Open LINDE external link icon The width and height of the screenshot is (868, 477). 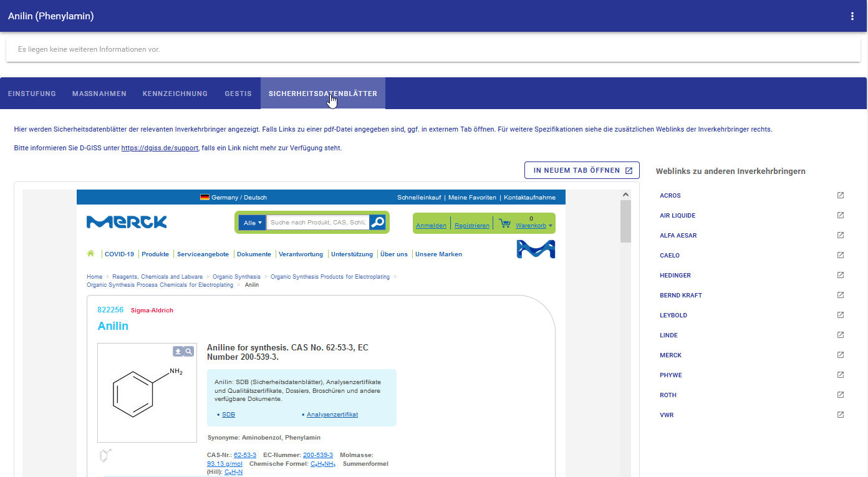tap(841, 335)
